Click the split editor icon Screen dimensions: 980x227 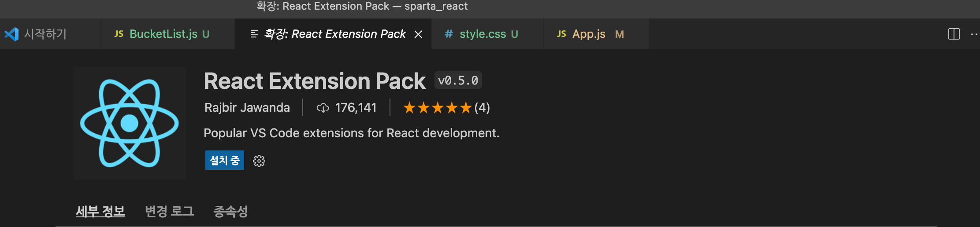tap(954, 34)
